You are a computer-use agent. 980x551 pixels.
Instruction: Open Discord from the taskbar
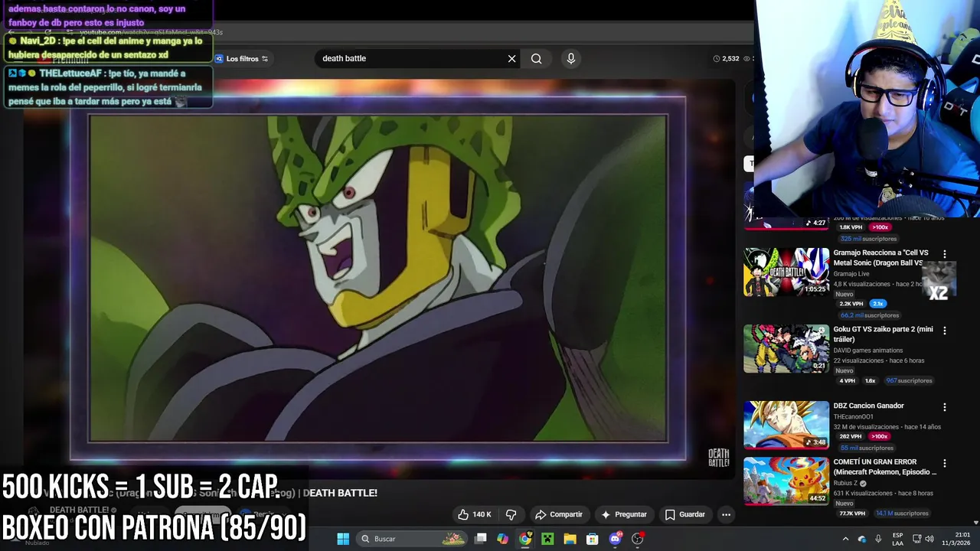click(x=615, y=539)
